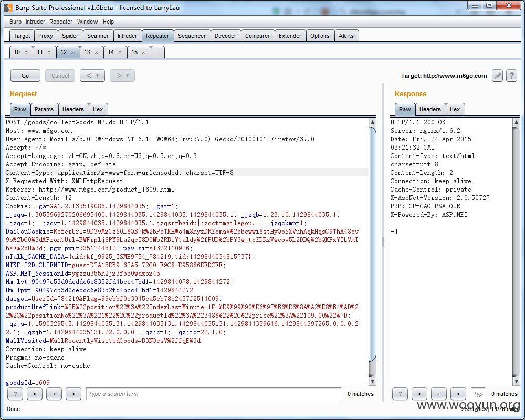
Task: Click the request search plus options button
Action: pos(54,394)
